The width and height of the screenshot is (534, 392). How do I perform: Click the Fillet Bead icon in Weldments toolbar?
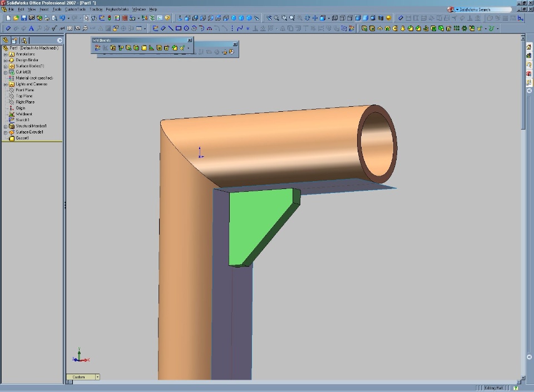tap(151, 48)
